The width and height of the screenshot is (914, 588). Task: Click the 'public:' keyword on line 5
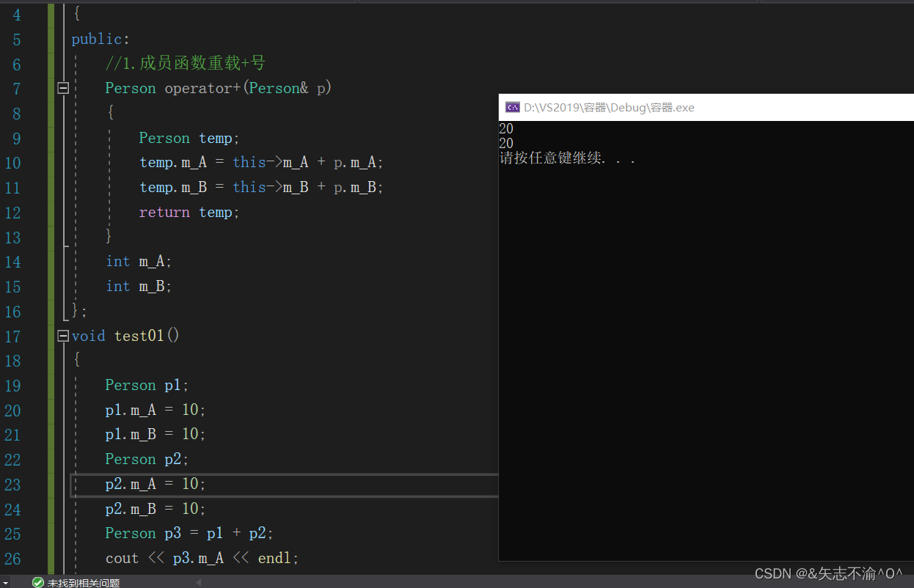[100, 39]
